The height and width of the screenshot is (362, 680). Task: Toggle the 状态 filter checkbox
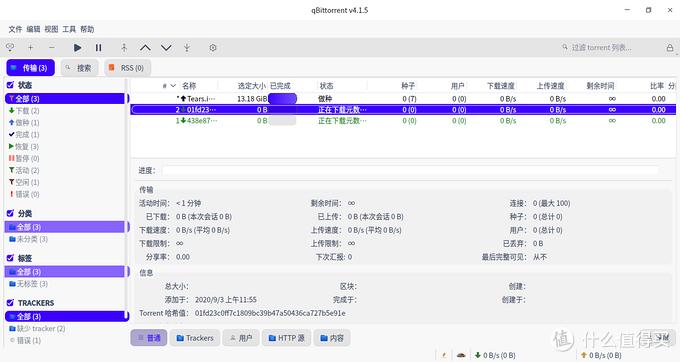10,85
